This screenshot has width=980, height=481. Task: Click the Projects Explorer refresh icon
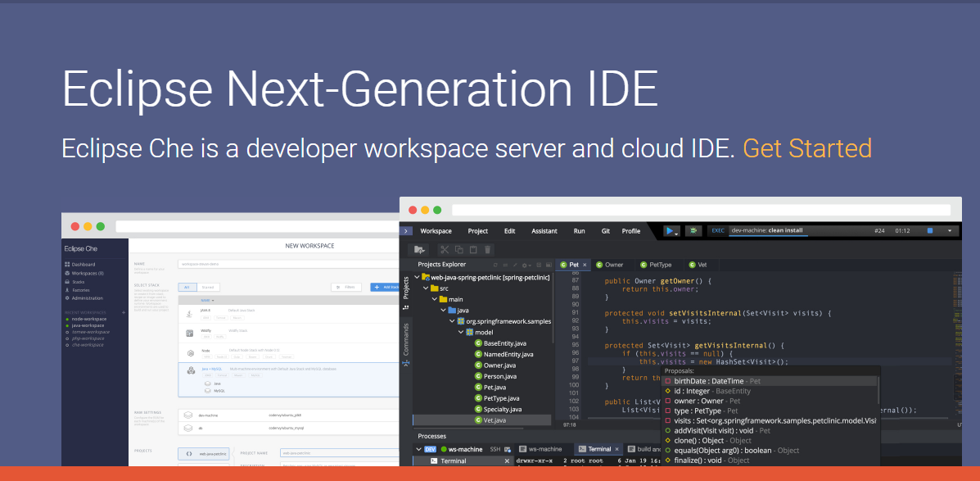click(x=495, y=265)
